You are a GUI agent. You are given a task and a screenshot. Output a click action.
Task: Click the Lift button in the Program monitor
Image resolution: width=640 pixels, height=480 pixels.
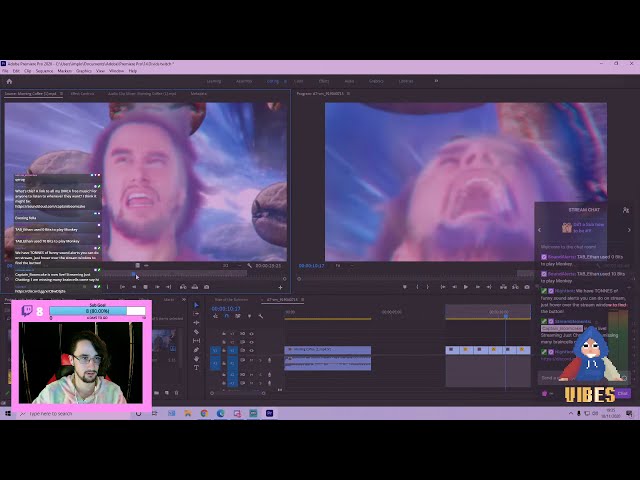504,287
